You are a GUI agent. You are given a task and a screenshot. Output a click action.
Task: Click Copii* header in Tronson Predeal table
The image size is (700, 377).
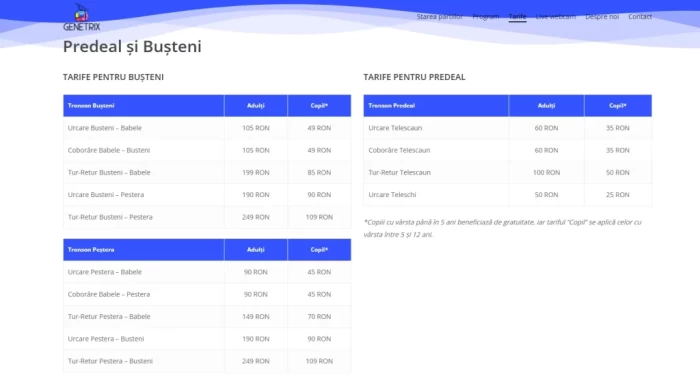(x=618, y=105)
